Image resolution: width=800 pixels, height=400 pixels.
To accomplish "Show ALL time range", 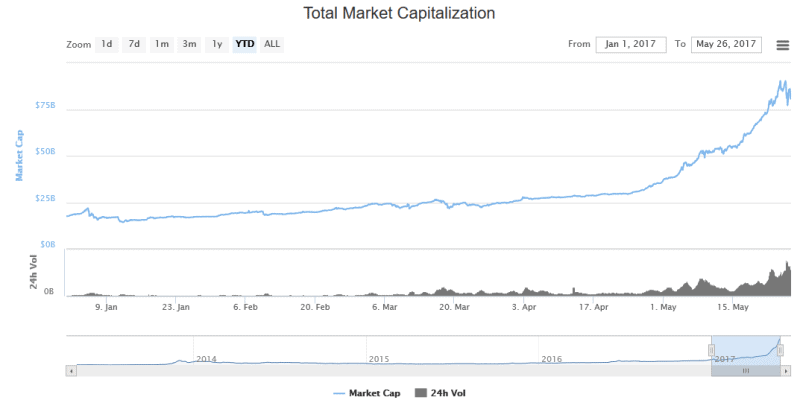I will [272, 44].
